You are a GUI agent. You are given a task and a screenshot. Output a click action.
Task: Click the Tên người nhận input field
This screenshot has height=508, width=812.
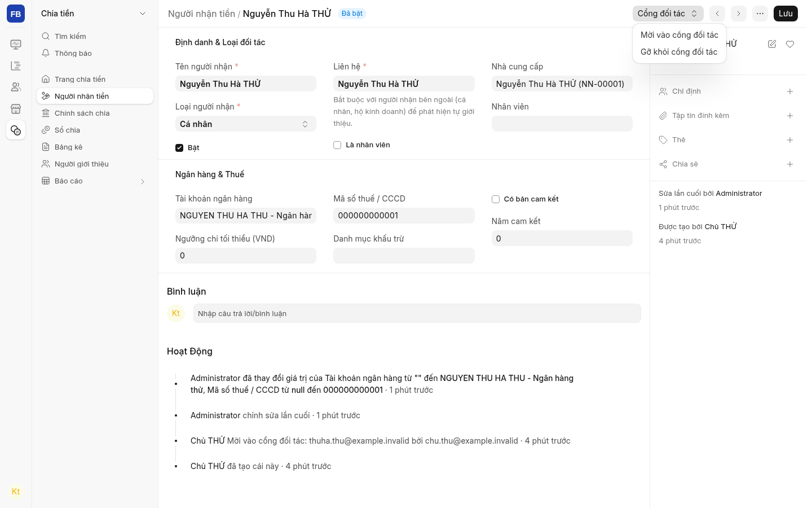[x=246, y=84]
